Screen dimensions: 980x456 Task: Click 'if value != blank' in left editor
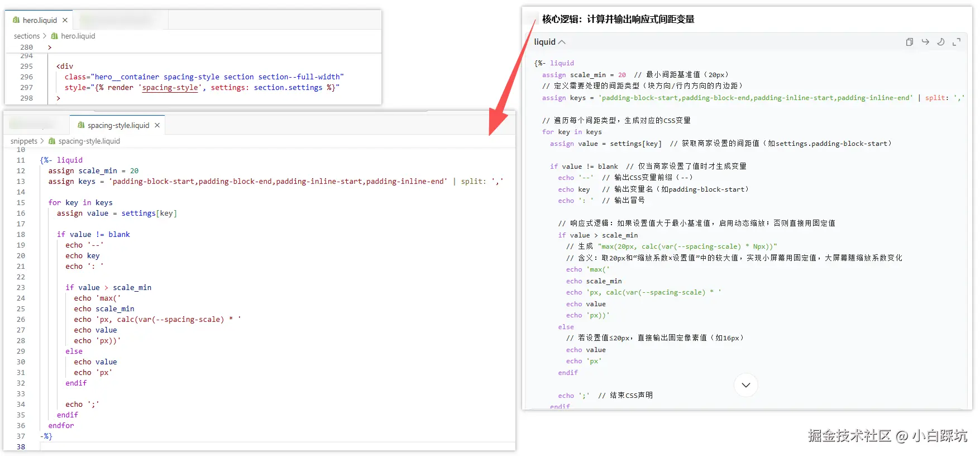tap(93, 234)
